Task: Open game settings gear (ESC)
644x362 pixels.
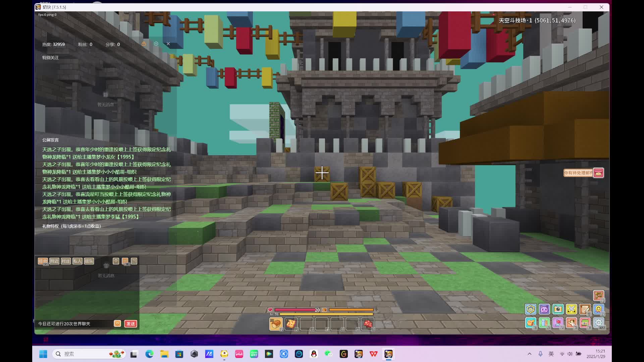Action: (x=599, y=323)
